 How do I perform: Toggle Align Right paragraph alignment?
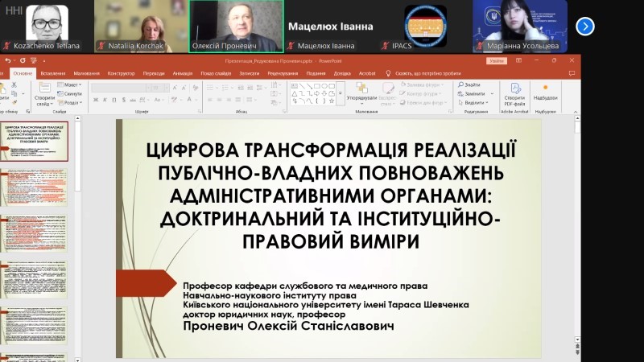coord(229,100)
